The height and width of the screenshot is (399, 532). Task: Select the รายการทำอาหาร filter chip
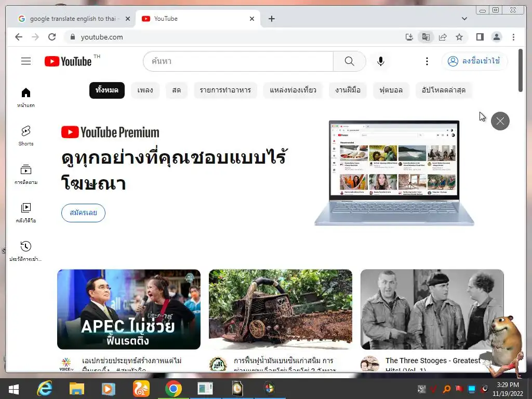(x=225, y=90)
